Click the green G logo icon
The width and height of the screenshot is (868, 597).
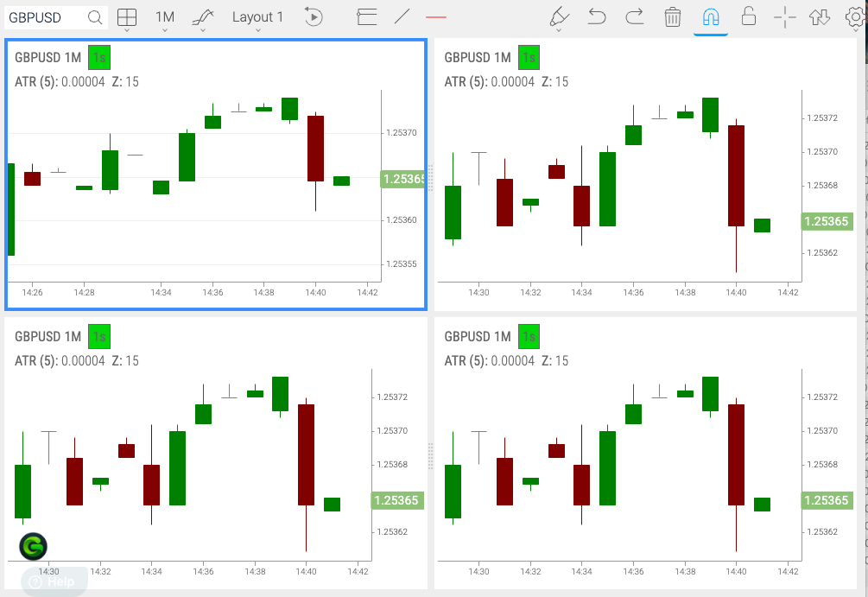coord(33,547)
